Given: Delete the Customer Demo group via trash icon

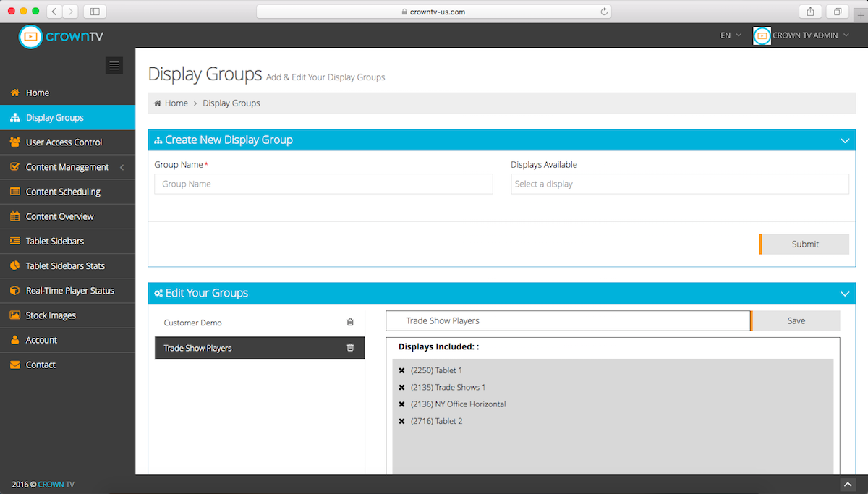Looking at the screenshot, I should (x=350, y=323).
